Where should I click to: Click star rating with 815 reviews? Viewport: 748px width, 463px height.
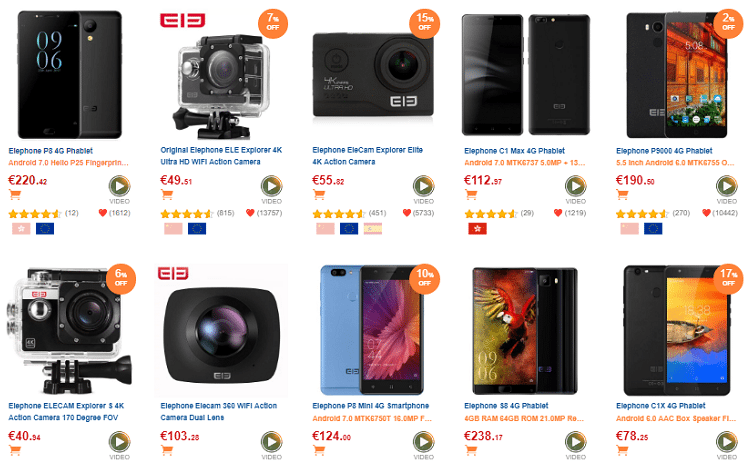(x=187, y=214)
